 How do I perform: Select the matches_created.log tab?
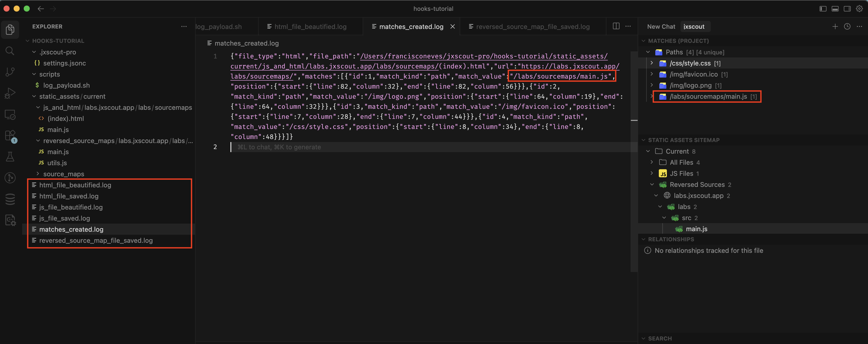[411, 27]
